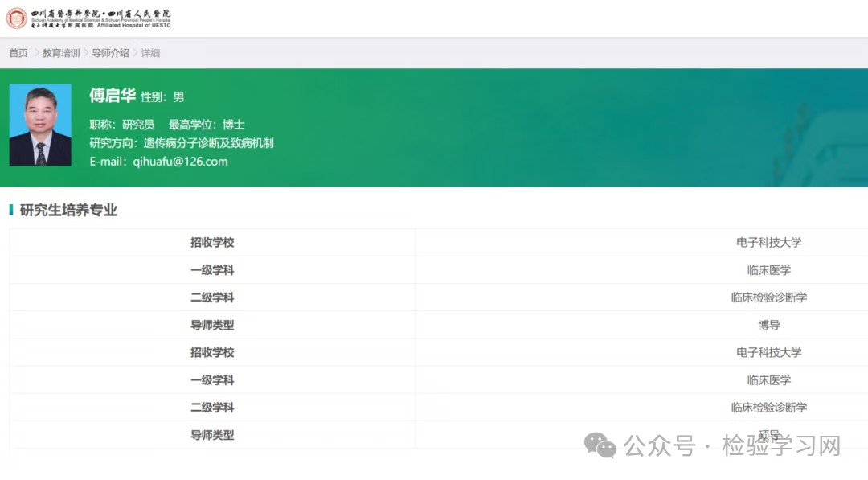Click the arrow separator before 详细
This screenshot has width=868, height=480.
(x=135, y=53)
